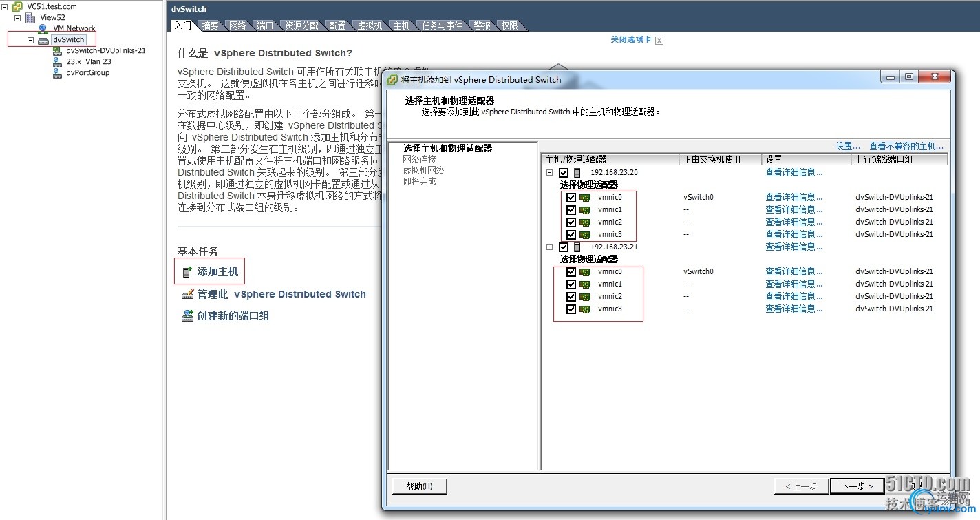980x520 pixels.
Task: Click the host icon for 192.168.23.20
Action: coord(577,173)
